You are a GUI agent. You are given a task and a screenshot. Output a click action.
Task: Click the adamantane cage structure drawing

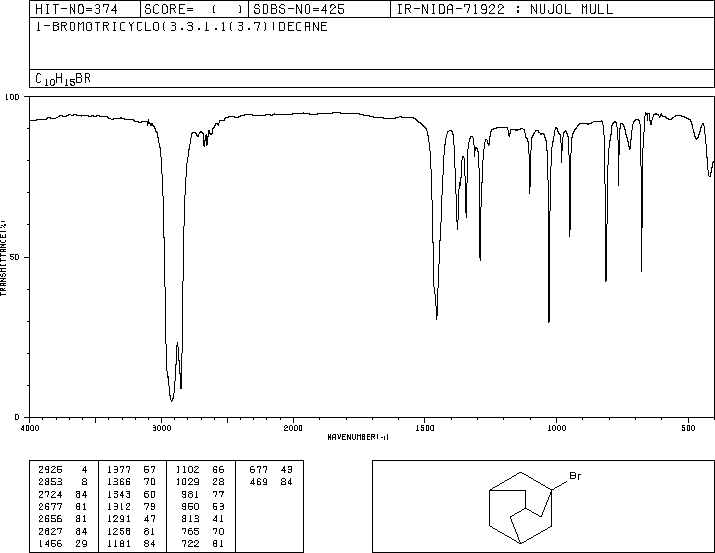coord(521,508)
